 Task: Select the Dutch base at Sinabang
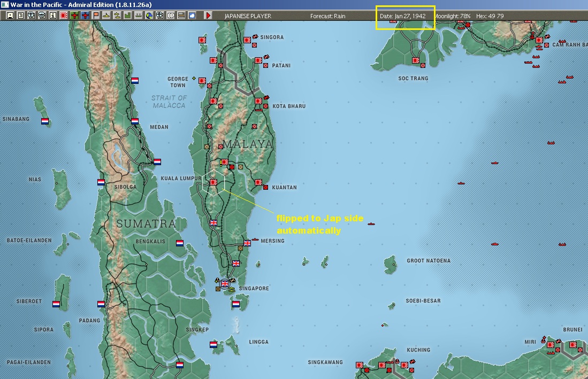[45, 121]
